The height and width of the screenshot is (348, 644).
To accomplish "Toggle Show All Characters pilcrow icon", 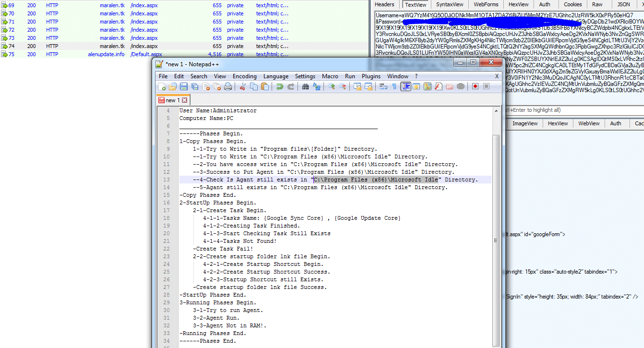I will coord(394,86).
